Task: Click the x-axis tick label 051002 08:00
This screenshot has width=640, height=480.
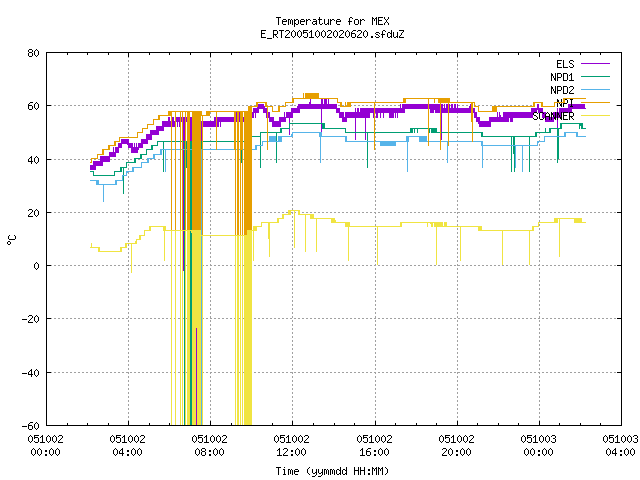Action: 209,445
